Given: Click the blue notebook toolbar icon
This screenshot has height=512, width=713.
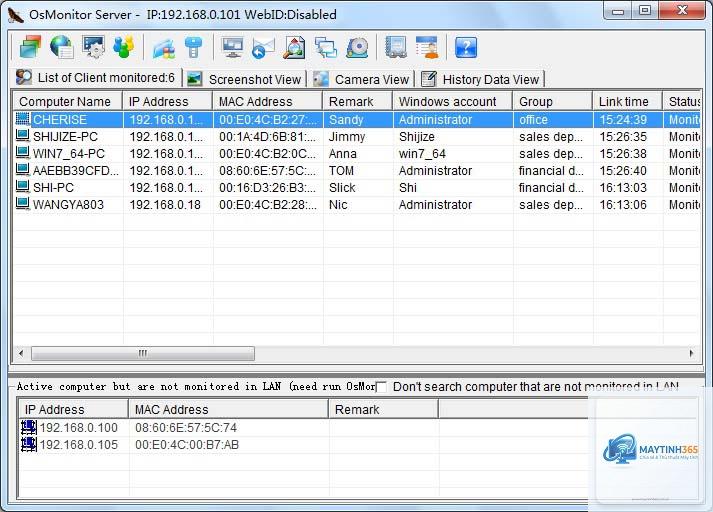Looking at the screenshot, I should coord(396,47).
